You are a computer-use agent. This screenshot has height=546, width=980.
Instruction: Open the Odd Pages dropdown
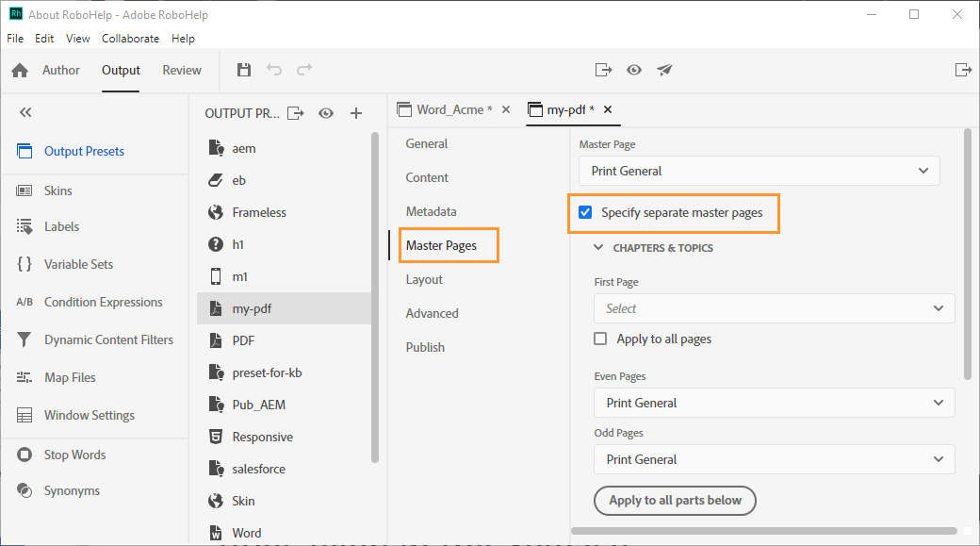(x=774, y=459)
